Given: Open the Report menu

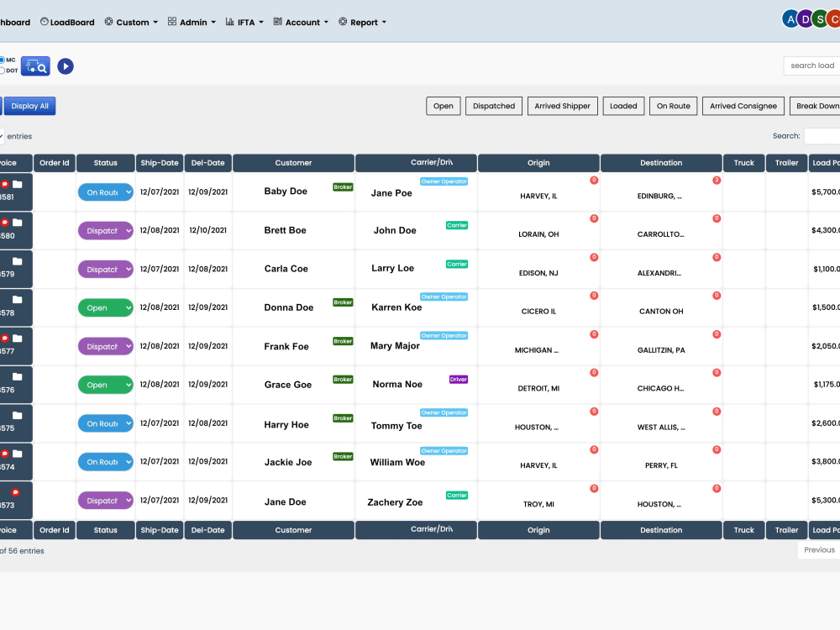Looking at the screenshot, I should (x=362, y=22).
